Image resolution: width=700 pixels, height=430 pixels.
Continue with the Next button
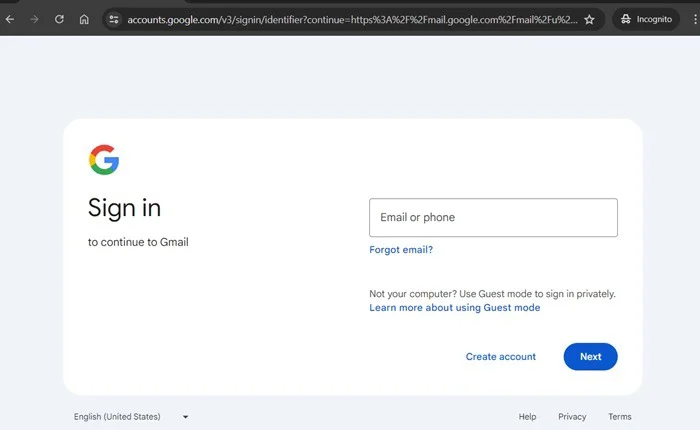coord(591,356)
